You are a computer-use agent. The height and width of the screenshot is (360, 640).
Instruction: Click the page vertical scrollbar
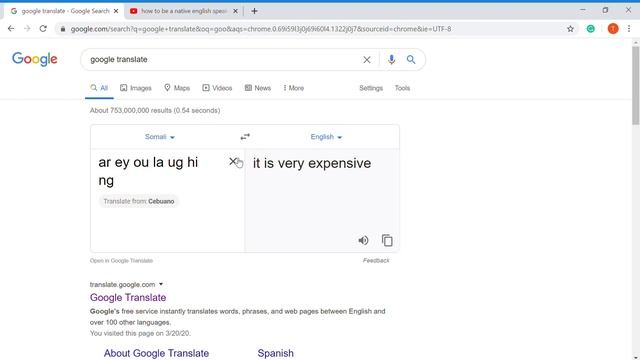click(x=636, y=86)
